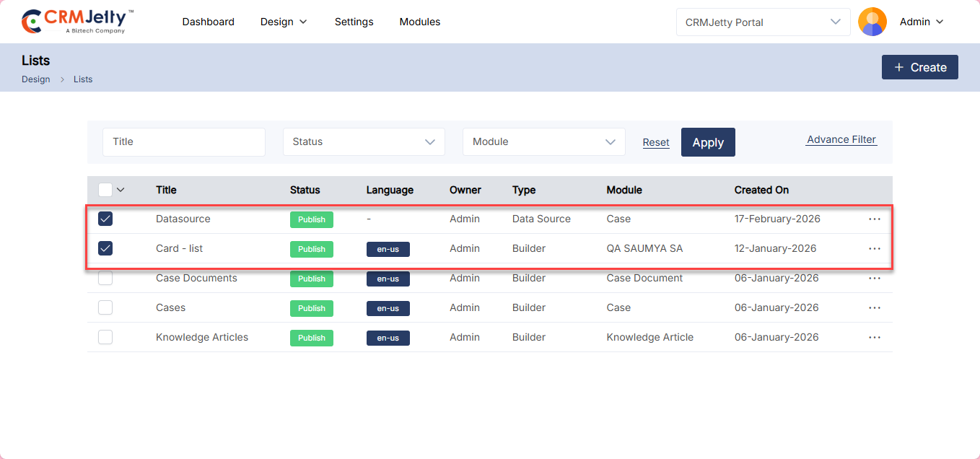Click the CRMJetty logo
Screen dimensions: 980x459
point(77,22)
